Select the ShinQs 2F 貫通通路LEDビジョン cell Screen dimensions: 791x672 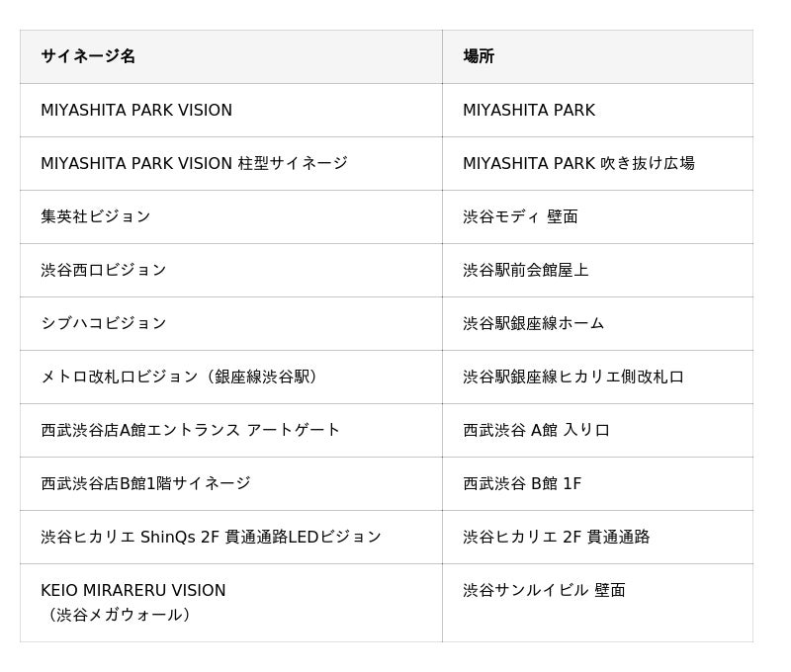[x=211, y=537]
